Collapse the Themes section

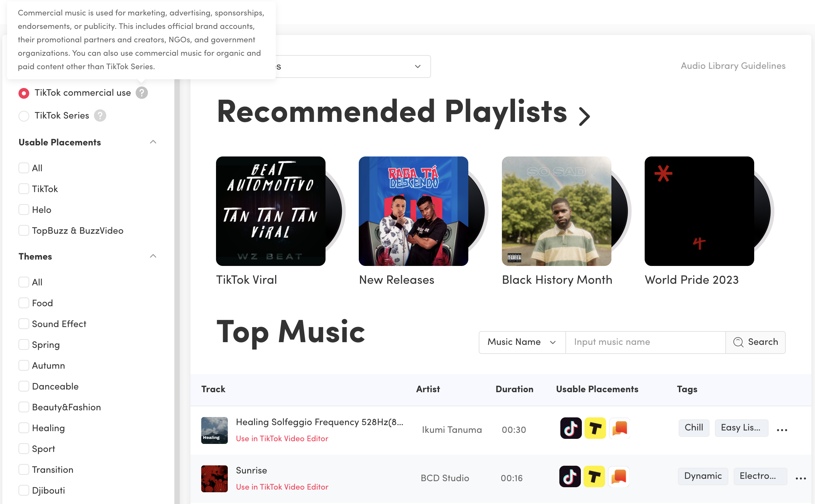click(x=153, y=256)
